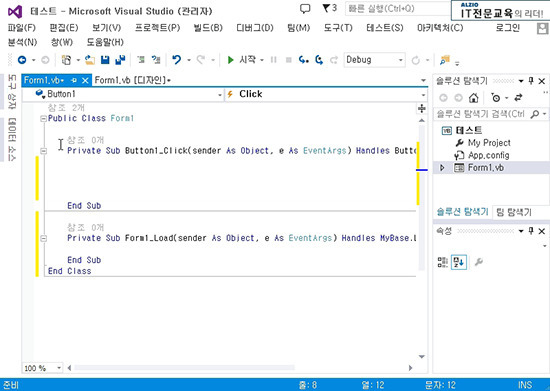Viewport: 550px width, 391px height.
Task: Open the 도구 상자 side tab
Action: [12, 92]
